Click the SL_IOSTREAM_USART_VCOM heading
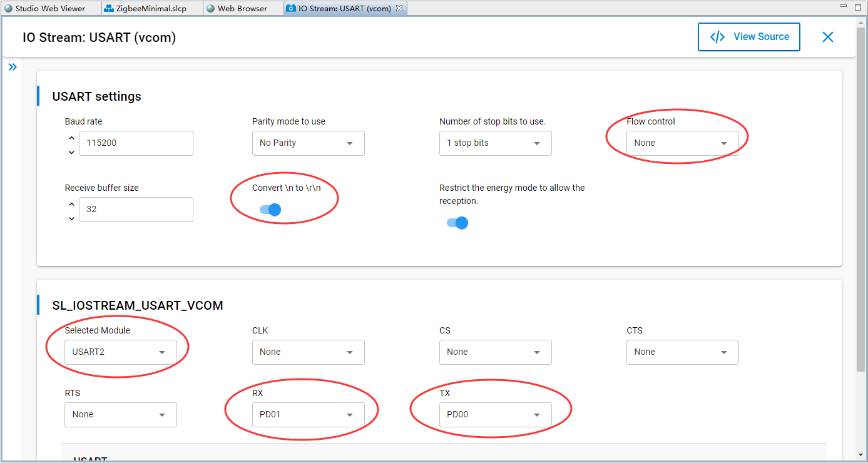 click(138, 305)
